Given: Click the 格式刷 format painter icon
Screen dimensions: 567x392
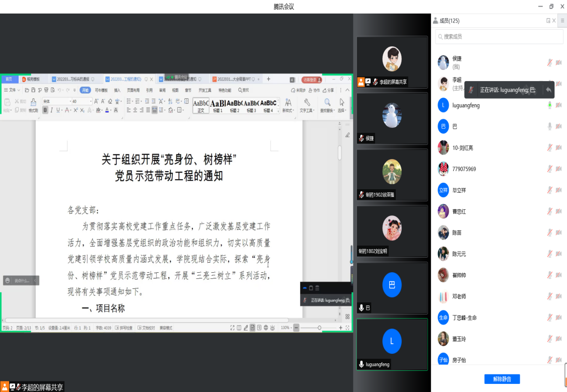Looking at the screenshot, I should [x=33, y=104].
